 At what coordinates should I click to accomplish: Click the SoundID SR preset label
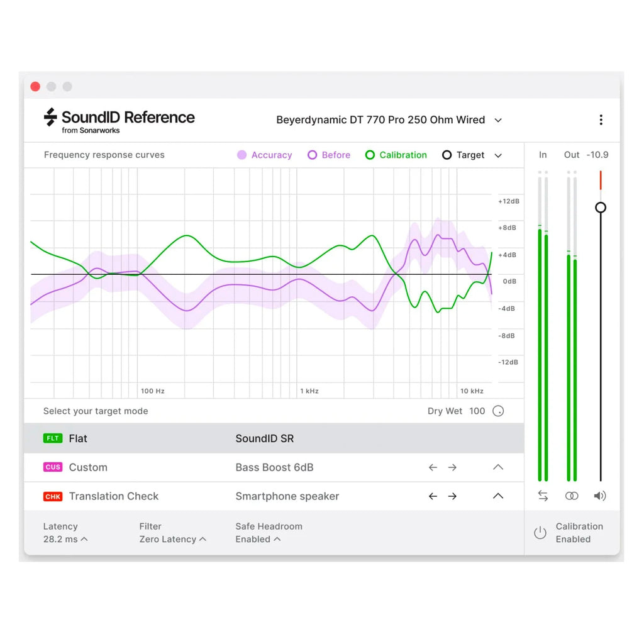tap(265, 438)
